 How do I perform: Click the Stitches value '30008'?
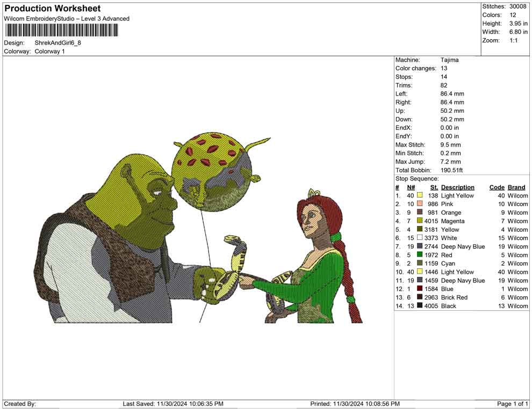click(x=517, y=6)
